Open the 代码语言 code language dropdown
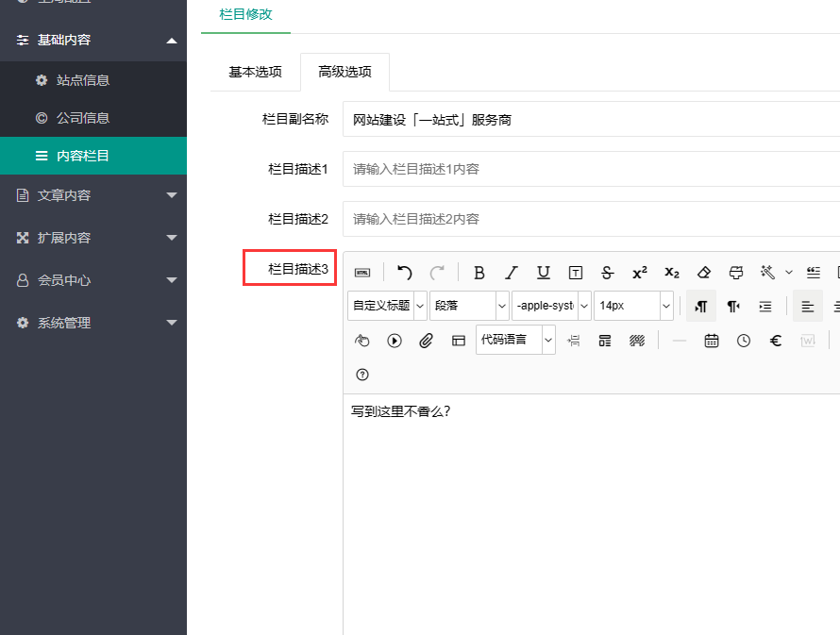The height and width of the screenshot is (635, 840). (x=515, y=340)
